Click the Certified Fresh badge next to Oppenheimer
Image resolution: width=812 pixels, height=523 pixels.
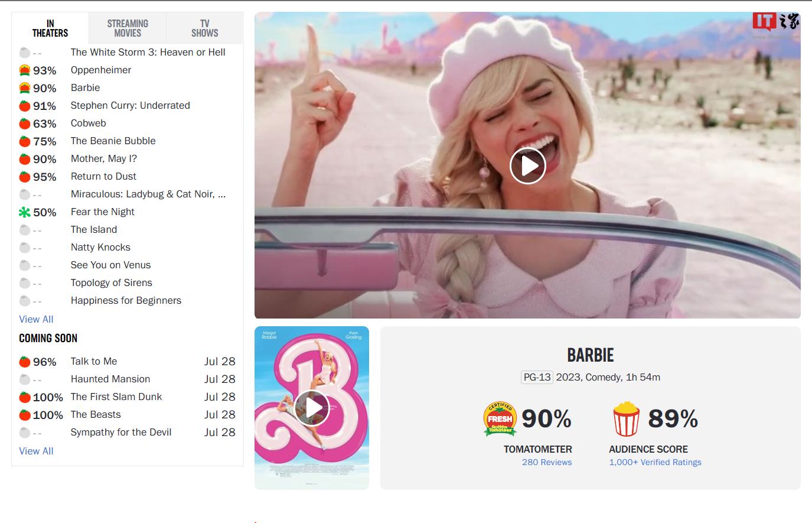[x=24, y=70]
